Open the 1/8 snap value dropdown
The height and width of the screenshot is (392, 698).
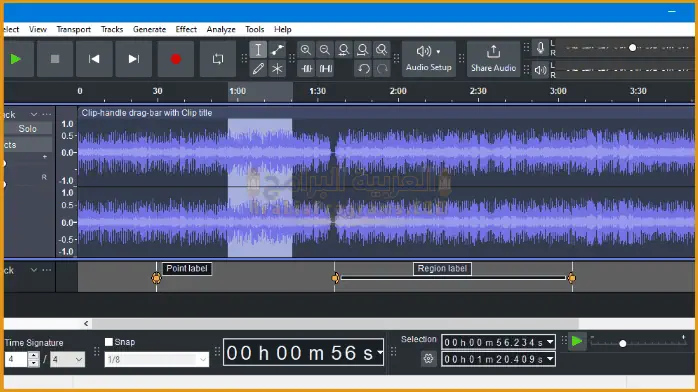[x=156, y=360]
